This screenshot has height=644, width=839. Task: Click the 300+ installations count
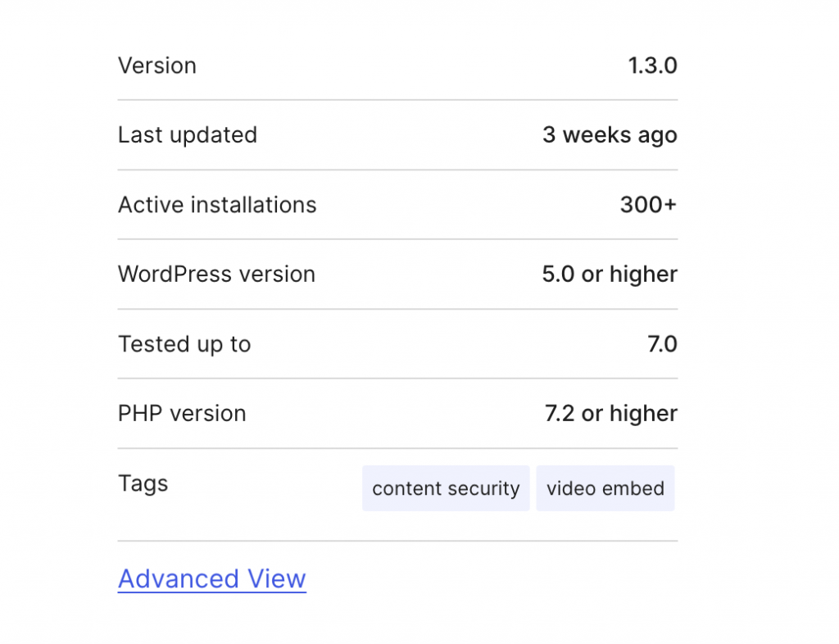[649, 205]
